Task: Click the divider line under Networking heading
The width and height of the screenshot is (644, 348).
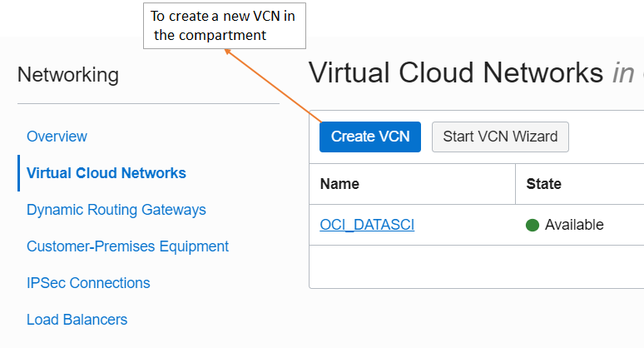Action: [x=148, y=104]
